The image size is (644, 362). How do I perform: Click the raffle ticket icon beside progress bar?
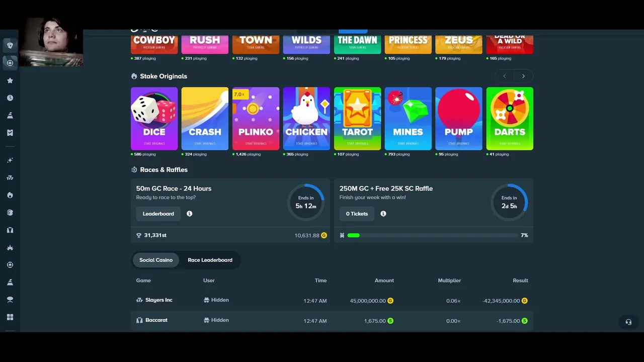(x=342, y=235)
